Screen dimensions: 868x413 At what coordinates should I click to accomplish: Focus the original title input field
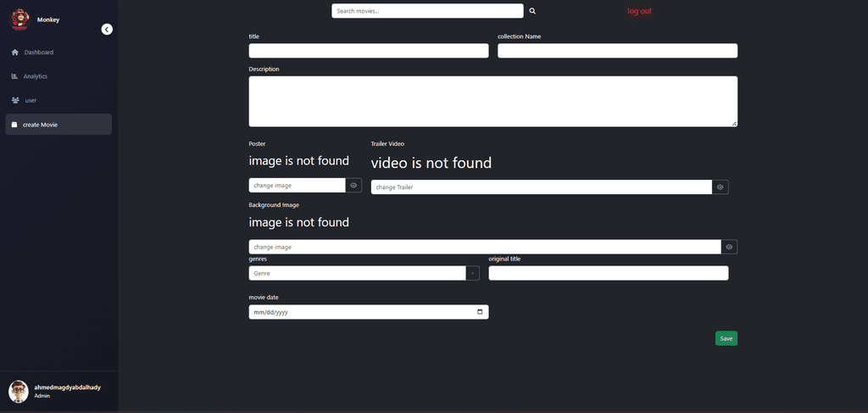click(609, 273)
